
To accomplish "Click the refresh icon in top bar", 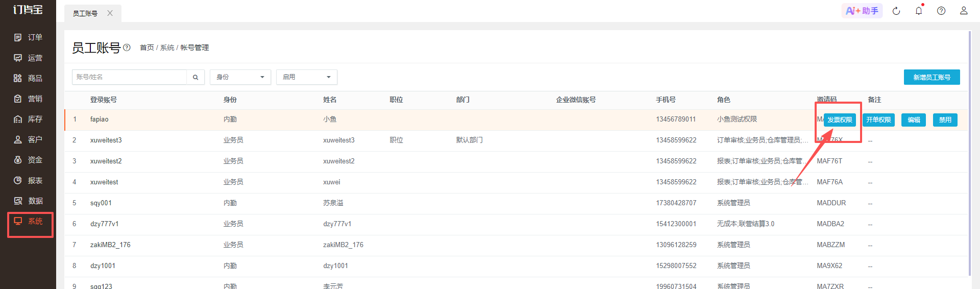I will click(x=896, y=11).
